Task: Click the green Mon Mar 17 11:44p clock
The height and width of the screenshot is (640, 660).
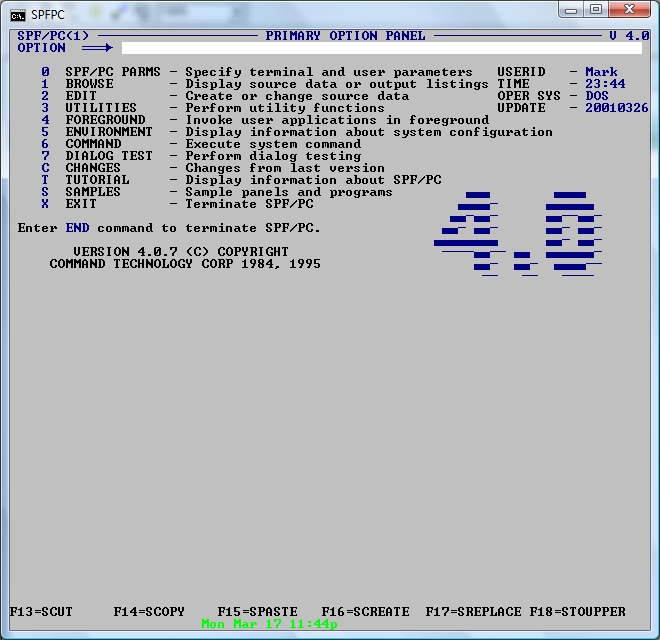Action: pos(269,624)
